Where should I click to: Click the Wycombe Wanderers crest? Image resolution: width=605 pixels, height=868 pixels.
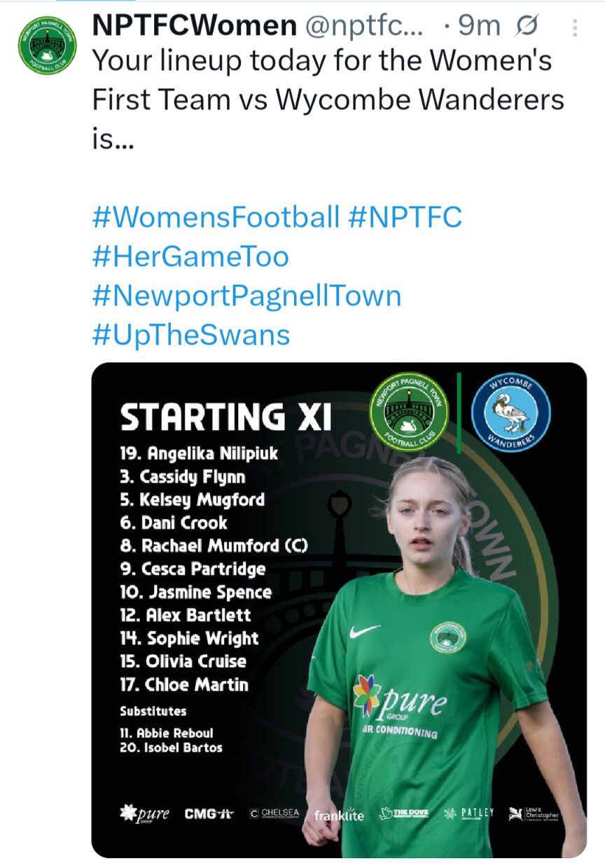[x=510, y=412]
